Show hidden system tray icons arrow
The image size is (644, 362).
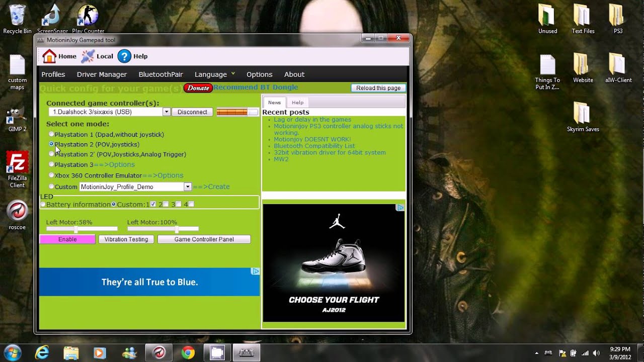536,353
